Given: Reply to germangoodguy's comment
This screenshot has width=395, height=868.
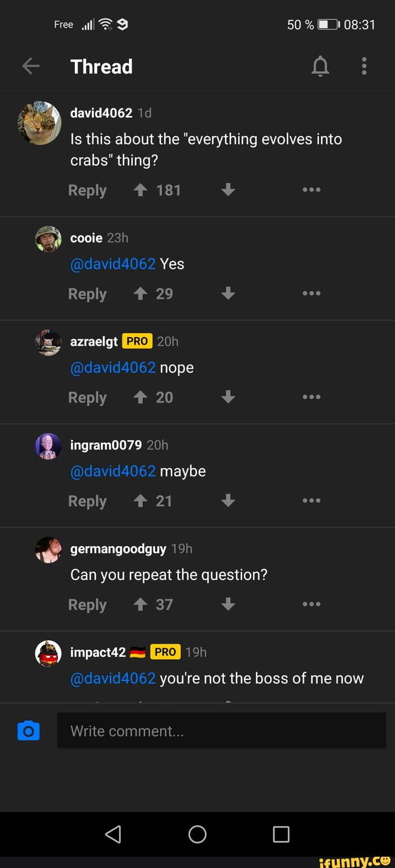Looking at the screenshot, I should coord(87,605).
